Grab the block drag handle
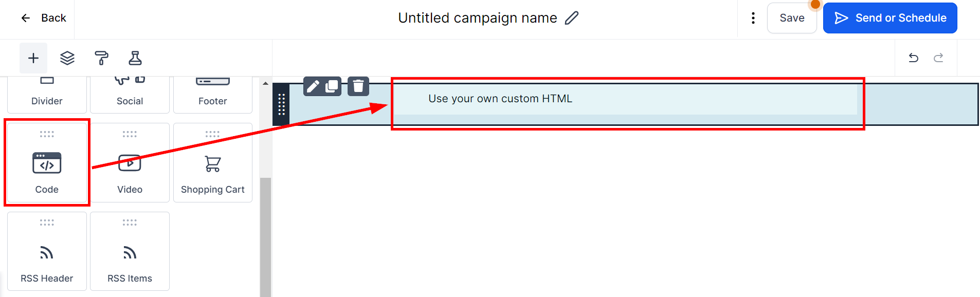This screenshot has height=297, width=980. [281, 104]
